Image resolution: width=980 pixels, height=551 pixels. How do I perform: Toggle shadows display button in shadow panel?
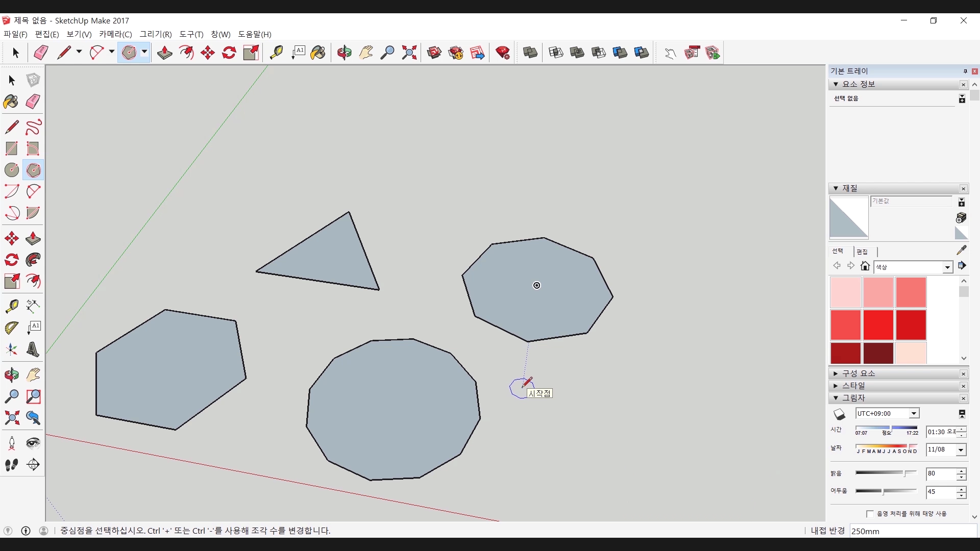pyautogui.click(x=839, y=414)
